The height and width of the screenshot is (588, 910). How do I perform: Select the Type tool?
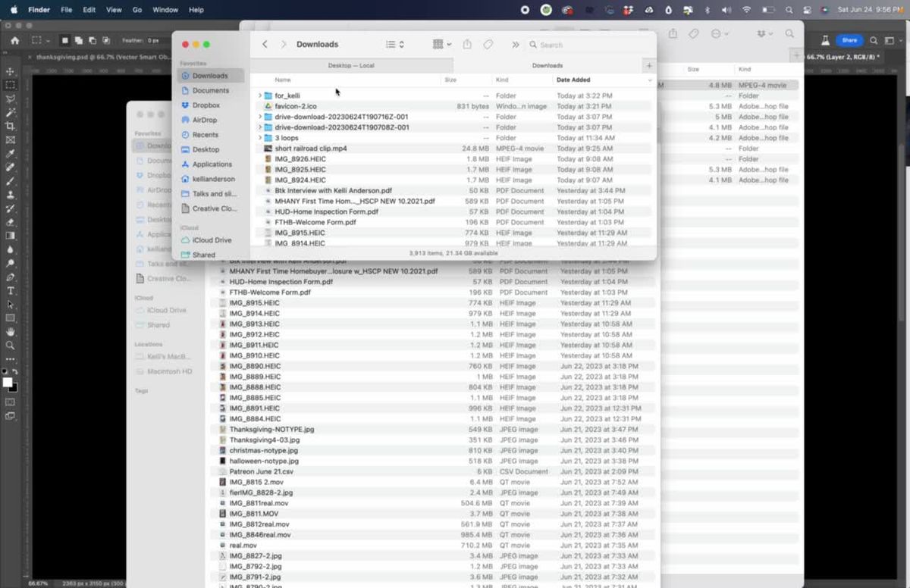tap(11, 291)
